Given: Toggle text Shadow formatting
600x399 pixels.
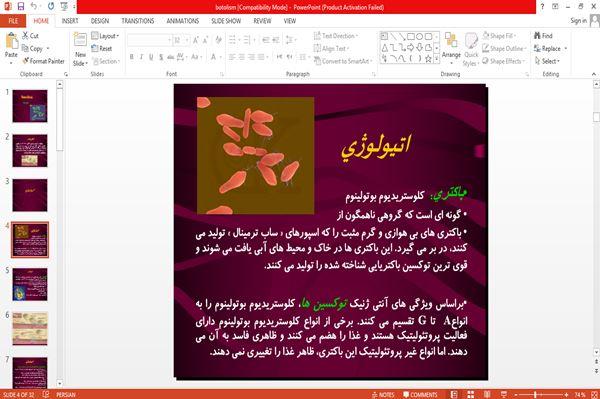Looking at the screenshot, I should pos(161,57).
